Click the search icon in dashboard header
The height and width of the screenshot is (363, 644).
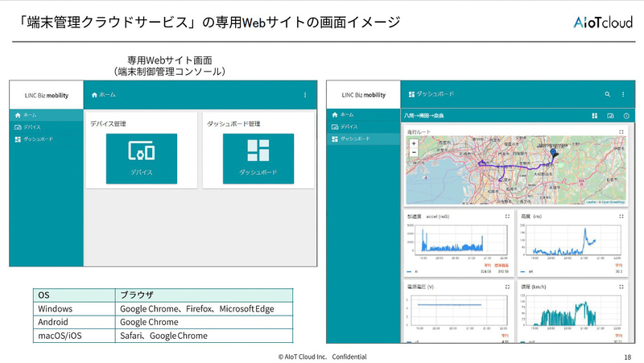pyautogui.click(x=608, y=94)
